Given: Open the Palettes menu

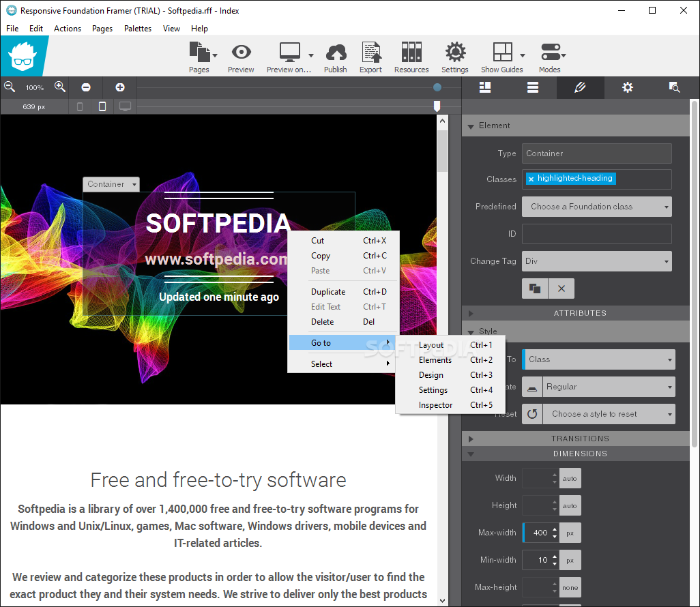Looking at the screenshot, I should coord(138,29).
